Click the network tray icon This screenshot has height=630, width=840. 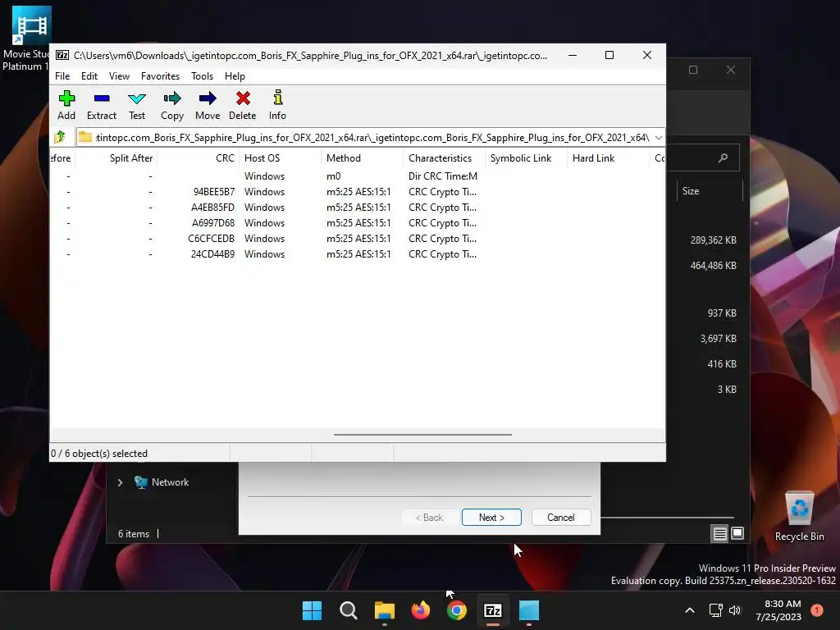(715, 610)
